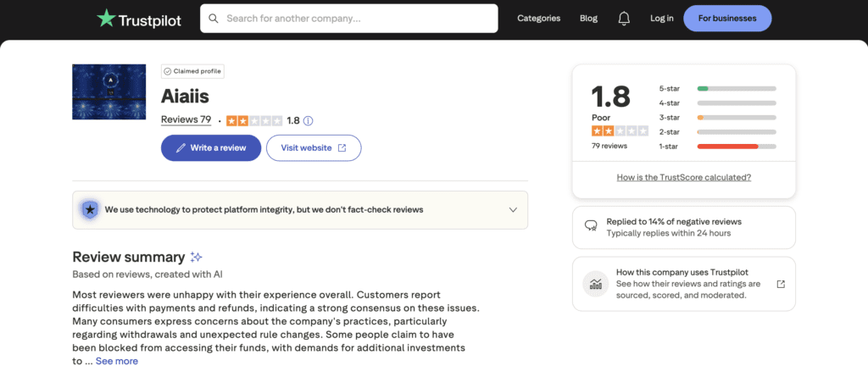Open notifications bell icon
The height and width of the screenshot is (377, 868).
(624, 19)
